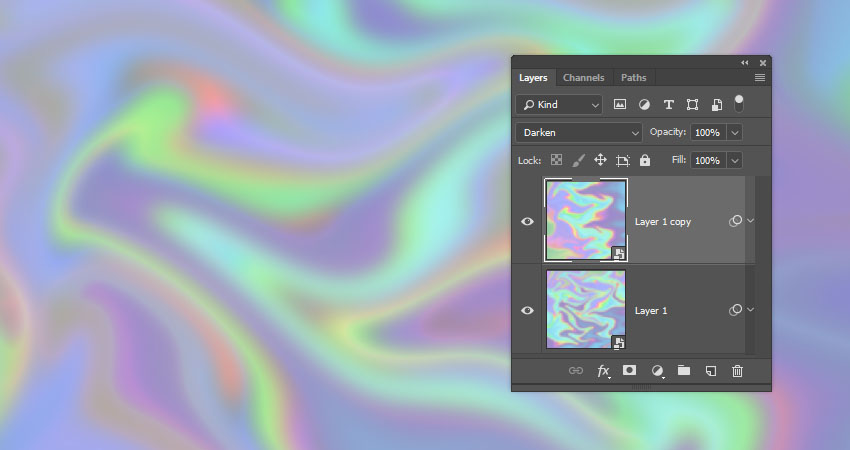Expand smart filters of Layer 1 copy
The image size is (850, 450).
751,221
